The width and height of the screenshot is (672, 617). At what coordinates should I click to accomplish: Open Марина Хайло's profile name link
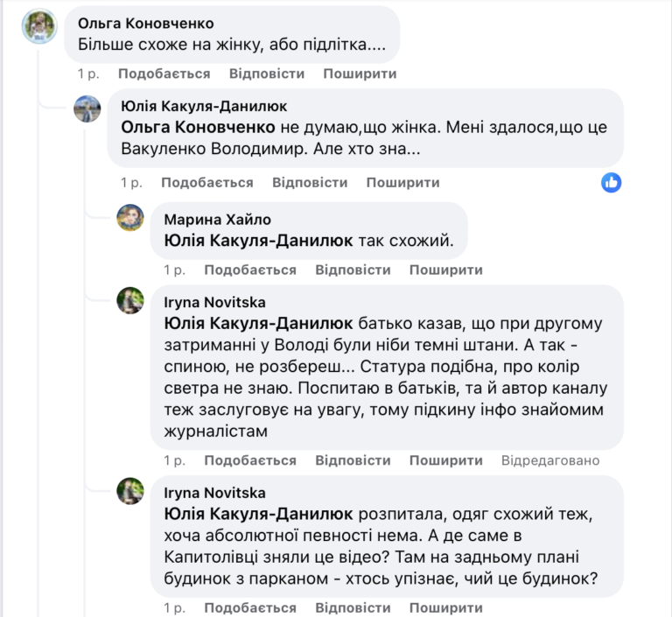point(218,219)
